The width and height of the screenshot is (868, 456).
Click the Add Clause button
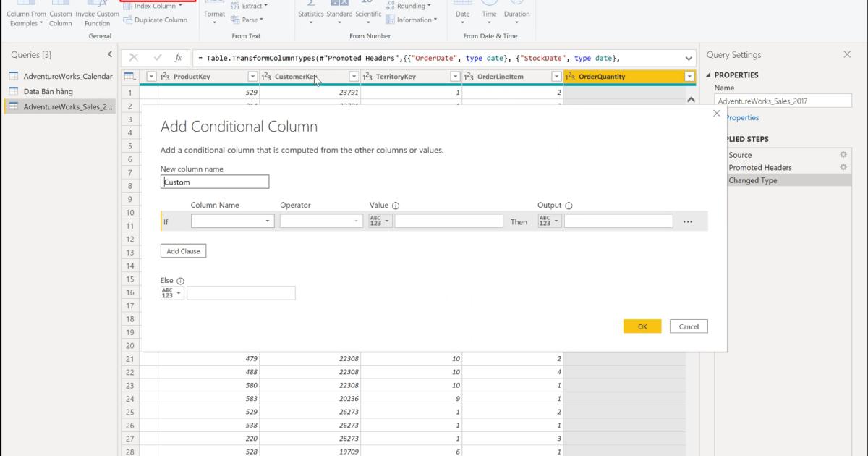point(183,250)
